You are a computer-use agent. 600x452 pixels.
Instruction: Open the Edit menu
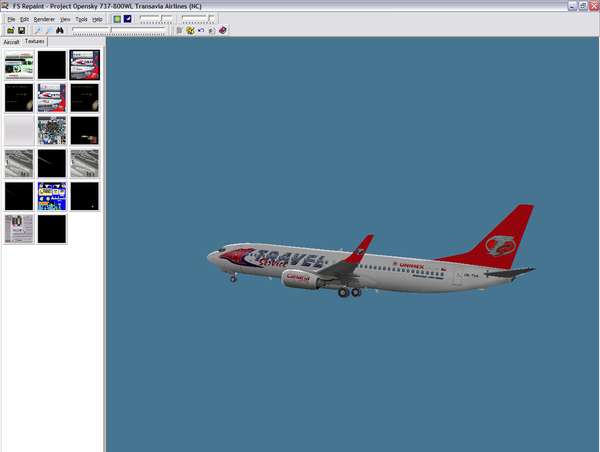tap(24, 19)
